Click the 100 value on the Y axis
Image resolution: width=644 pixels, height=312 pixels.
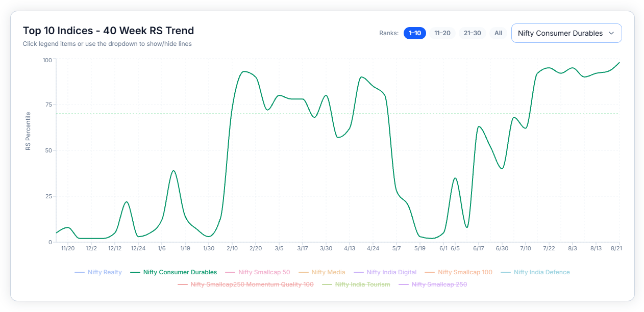click(47, 60)
